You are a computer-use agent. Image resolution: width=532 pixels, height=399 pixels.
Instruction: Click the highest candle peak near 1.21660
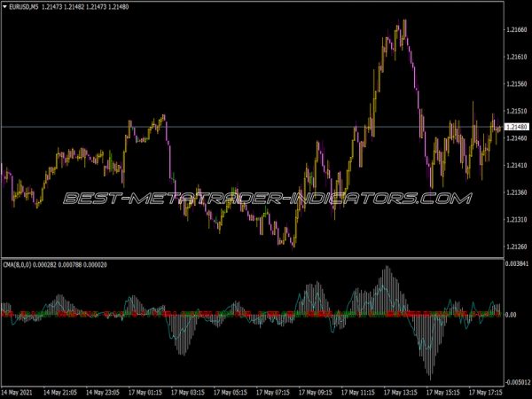point(404,22)
